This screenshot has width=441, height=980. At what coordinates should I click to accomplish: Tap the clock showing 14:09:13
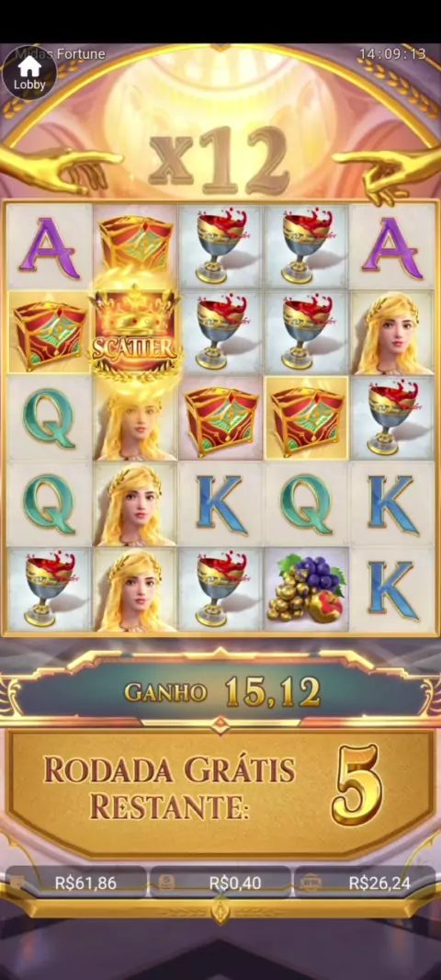(x=392, y=53)
